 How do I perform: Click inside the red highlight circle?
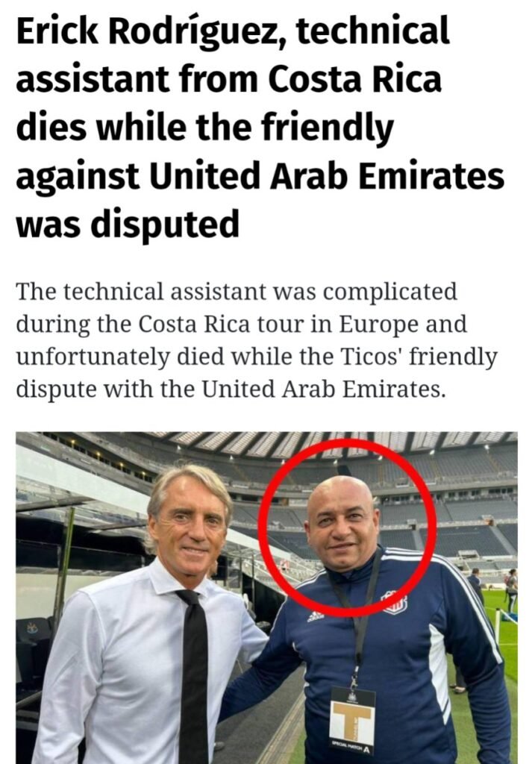point(347,527)
